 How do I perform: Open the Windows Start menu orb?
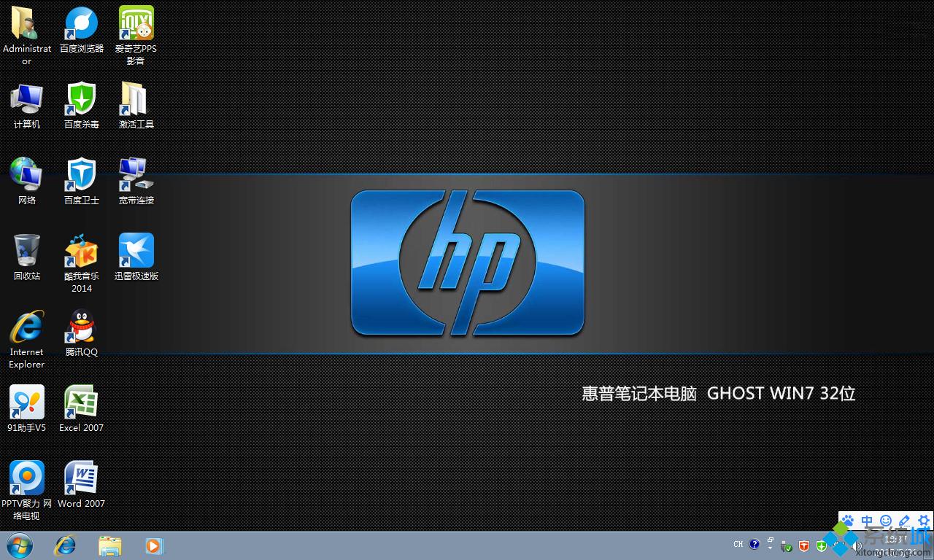20,545
